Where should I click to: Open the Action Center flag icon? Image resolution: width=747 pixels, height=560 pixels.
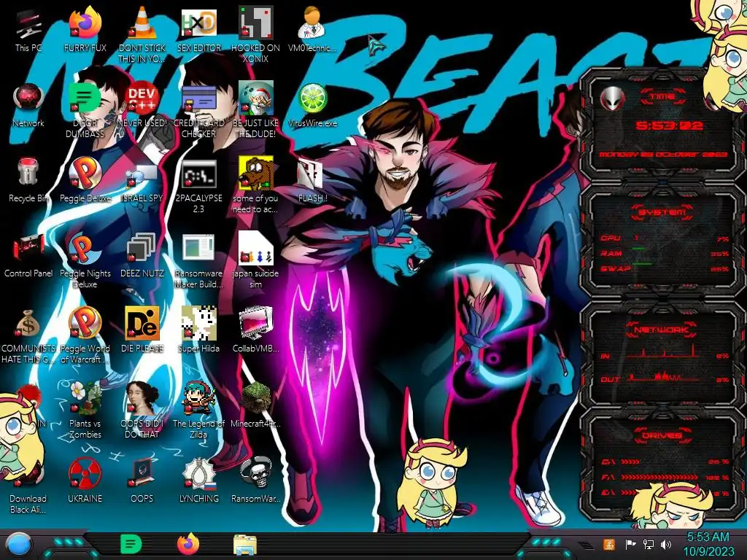[630, 544]
